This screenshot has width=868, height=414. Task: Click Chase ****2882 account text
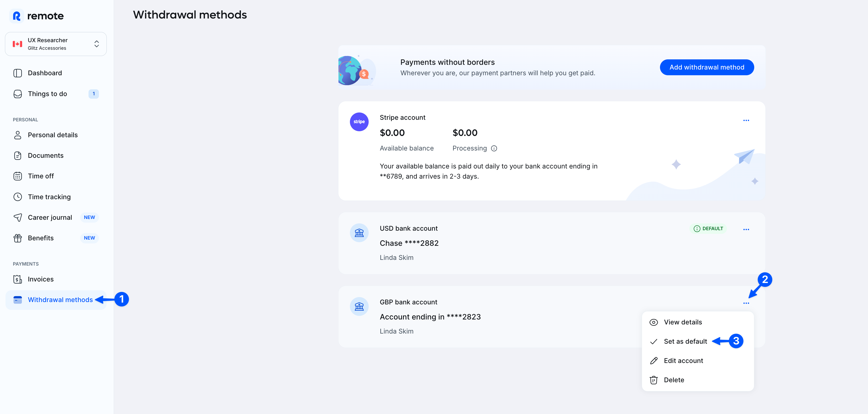tap(409, 243)
